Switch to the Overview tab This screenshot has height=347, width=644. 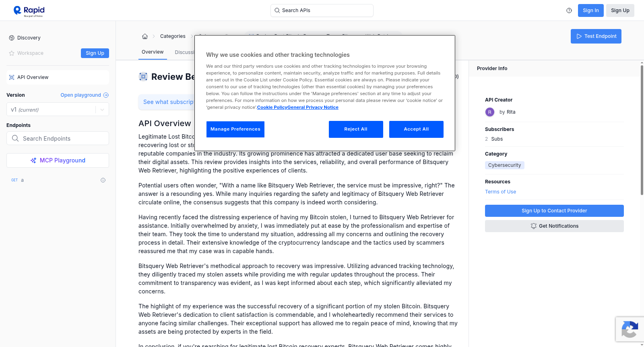coord(153,52)
